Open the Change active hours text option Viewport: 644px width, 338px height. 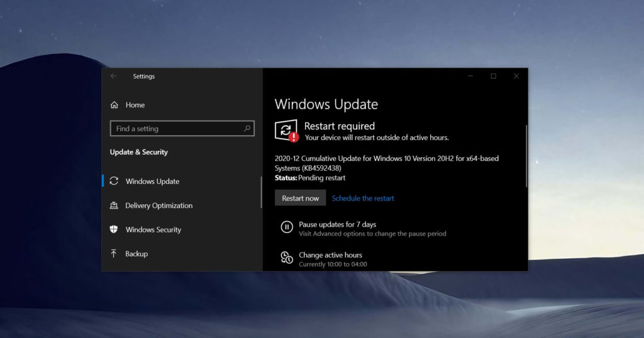[x=330, y=255]
